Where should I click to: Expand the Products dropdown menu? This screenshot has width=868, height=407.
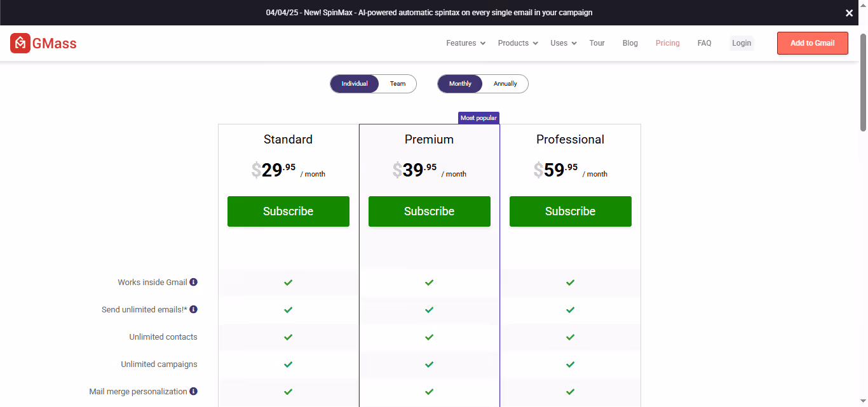click(x=518, y=43)
